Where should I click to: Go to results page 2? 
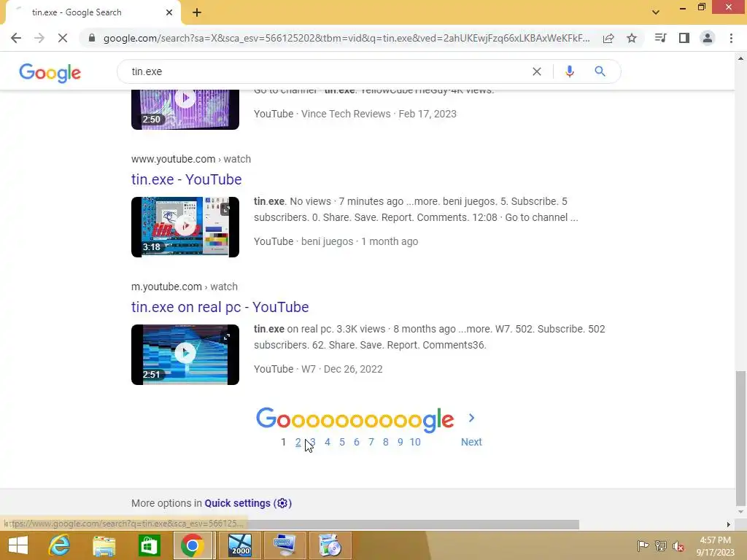coord(298,442)
